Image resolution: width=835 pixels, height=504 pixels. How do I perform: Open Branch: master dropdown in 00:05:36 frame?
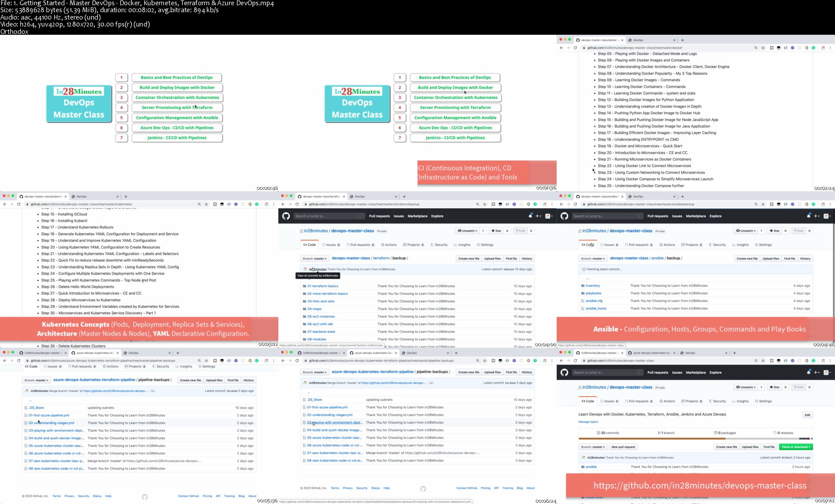pos(36,380)
